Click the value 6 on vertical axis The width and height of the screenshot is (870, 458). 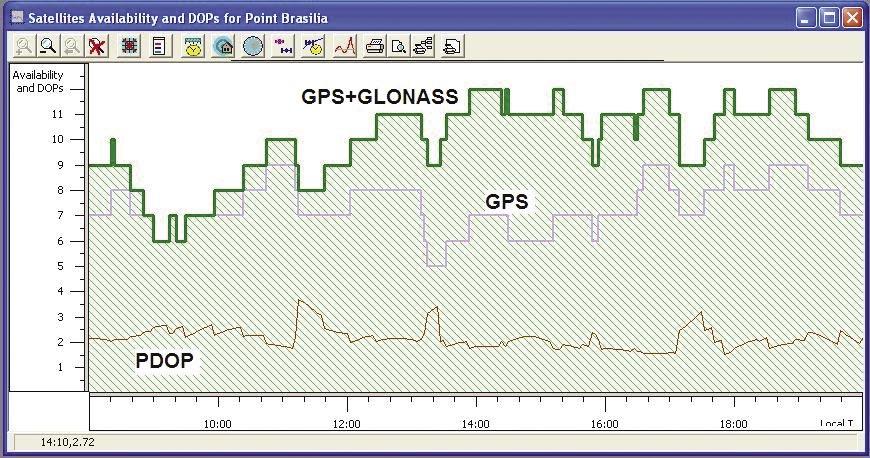click(x=60, y=241)
